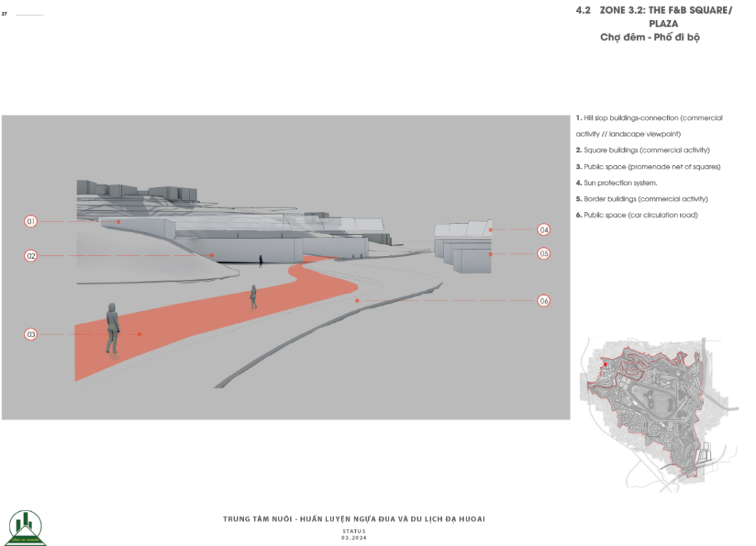The image size is (756, 546).
Task: Click the 'Chợ đêm - Phố đi bộ' subtitle
Action: 649,37
